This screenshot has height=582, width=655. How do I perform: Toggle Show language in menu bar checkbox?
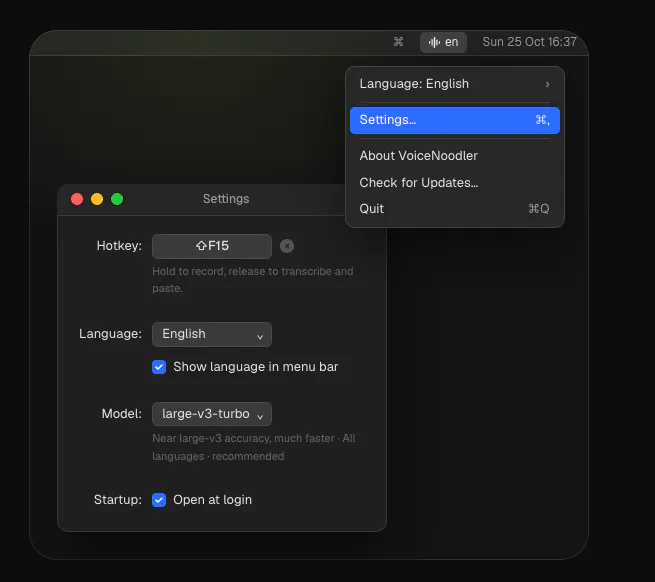point(159,367)
